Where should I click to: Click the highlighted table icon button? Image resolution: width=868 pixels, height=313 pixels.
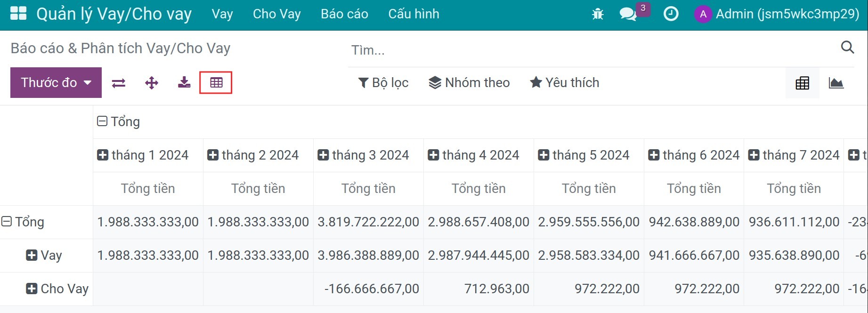216,83
